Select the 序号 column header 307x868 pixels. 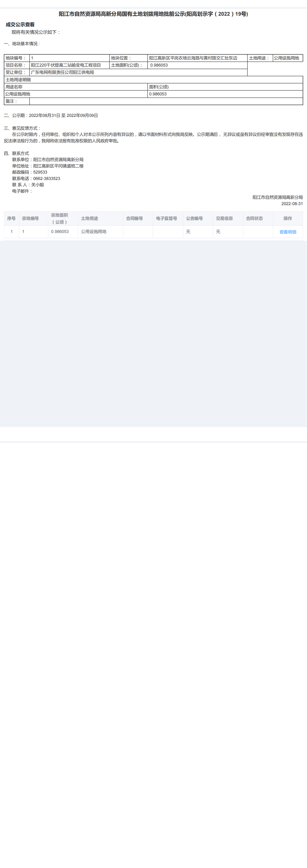click(11, 218)
